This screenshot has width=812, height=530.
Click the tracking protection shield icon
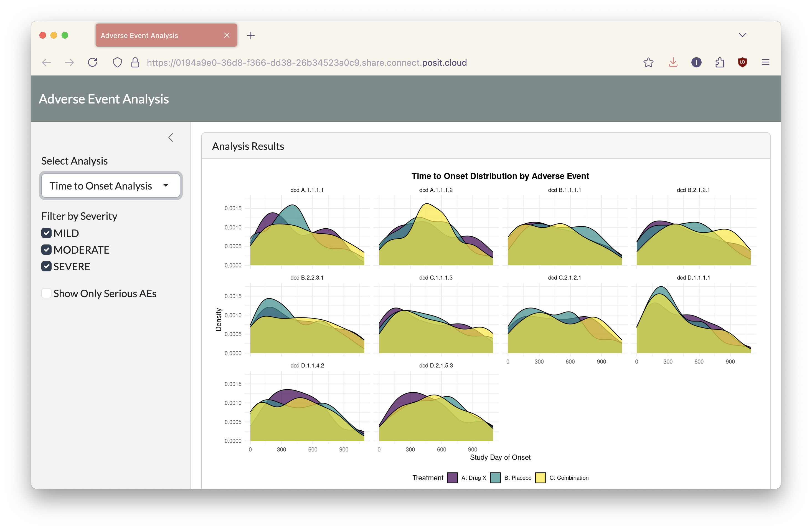(x=117, y=62)
